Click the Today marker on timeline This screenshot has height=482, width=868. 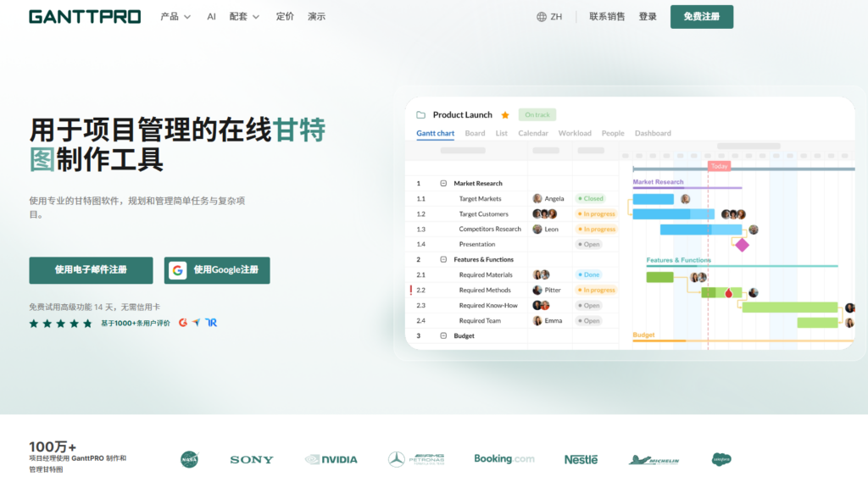[x=719, y=166]
